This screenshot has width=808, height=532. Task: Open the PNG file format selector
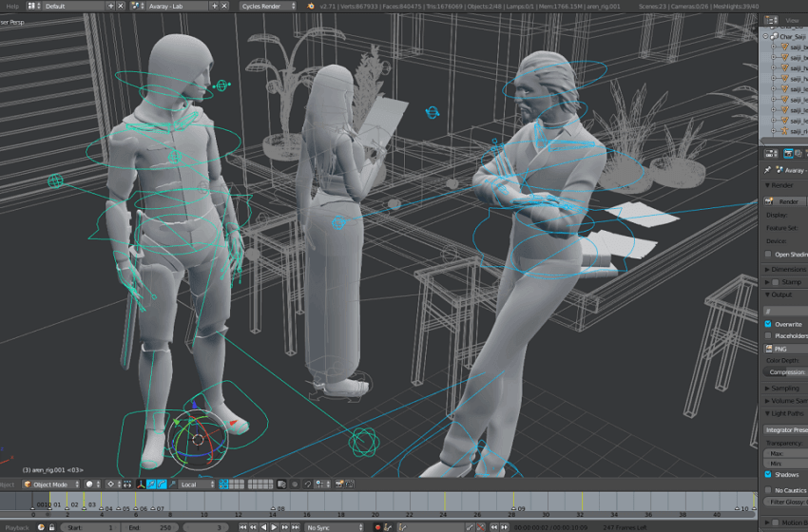(x=784, y=349)
